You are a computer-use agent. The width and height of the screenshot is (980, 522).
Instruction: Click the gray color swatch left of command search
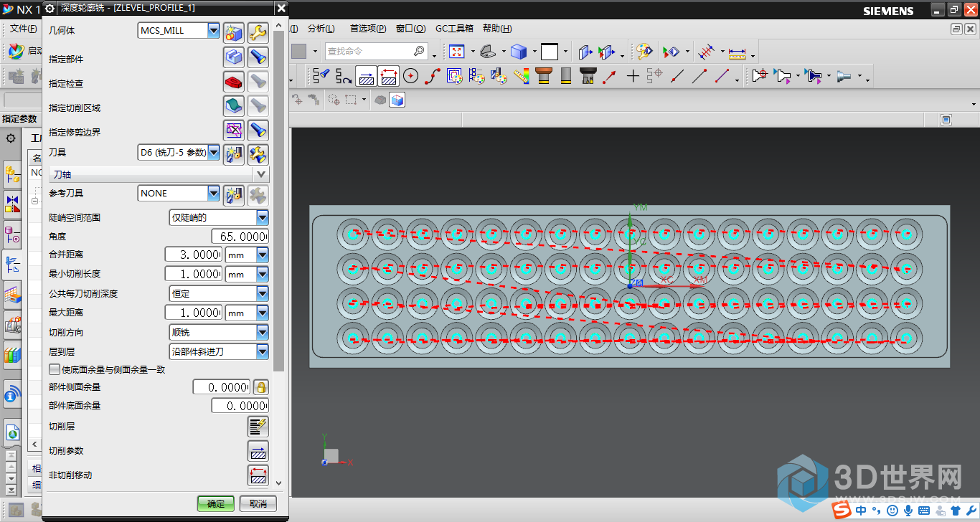[299, 52]
